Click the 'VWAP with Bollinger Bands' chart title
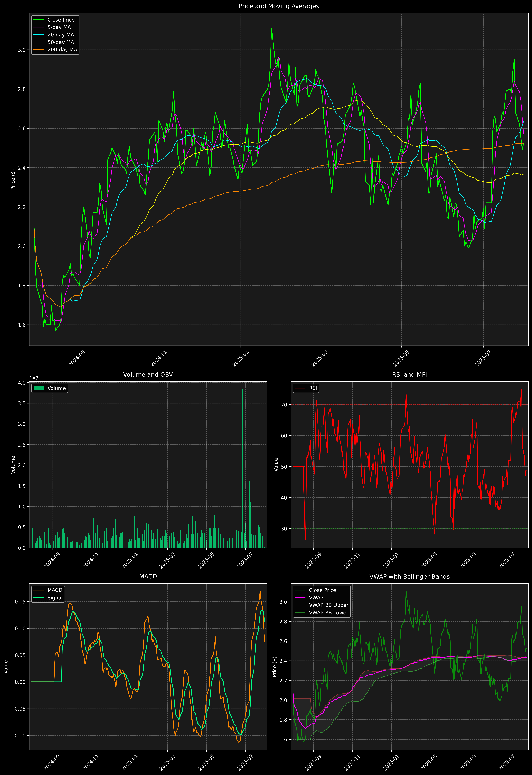This screenshot has height=775, width=532. tap(409, 577)
